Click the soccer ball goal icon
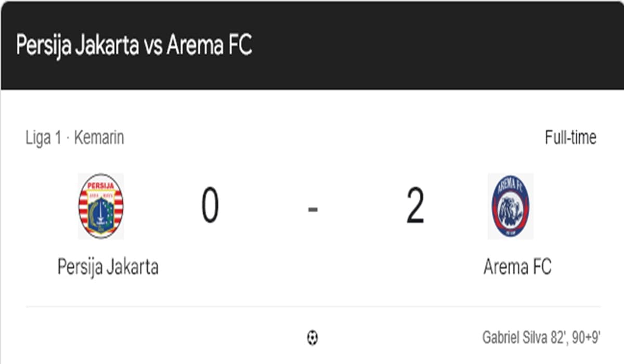This screenshot has height=364, width=624. pos(312,339)
